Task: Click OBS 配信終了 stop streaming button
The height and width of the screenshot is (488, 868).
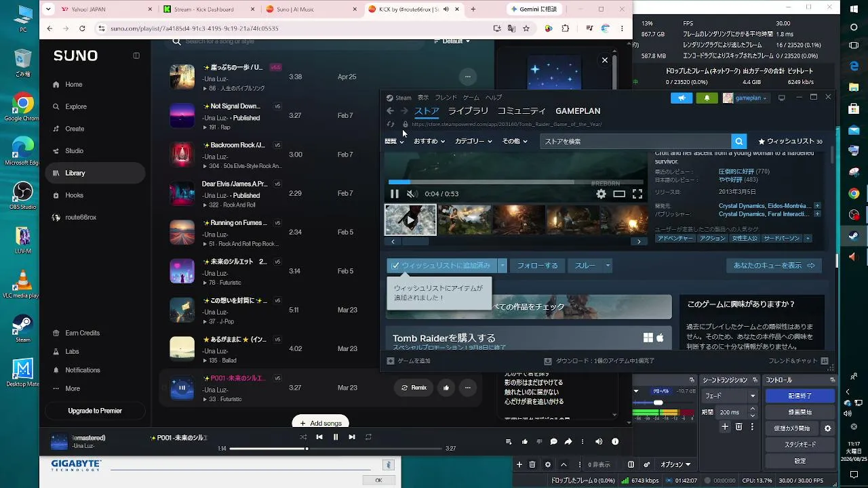Action: tap(800, 396)
